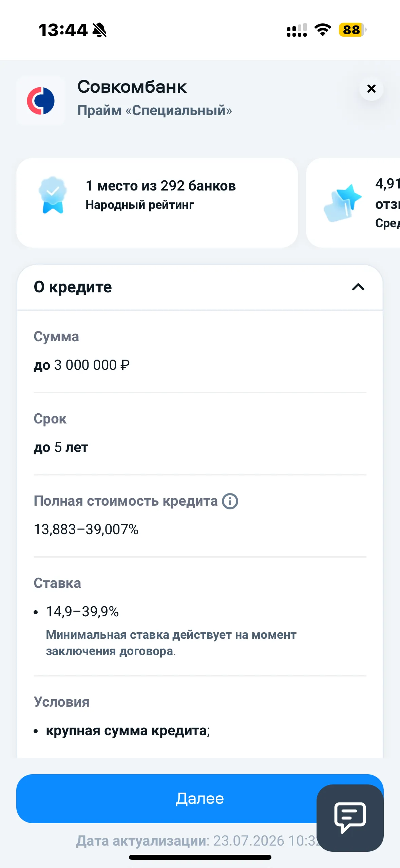Open the 4,91 reviews card

(353, 203)
